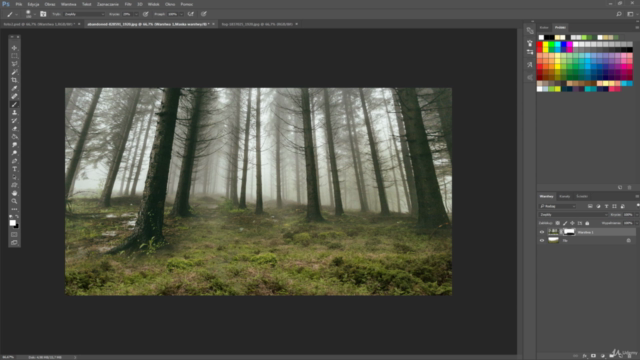Select the Zoom tool
Viewport: 640px width, 360px height.
14,201
